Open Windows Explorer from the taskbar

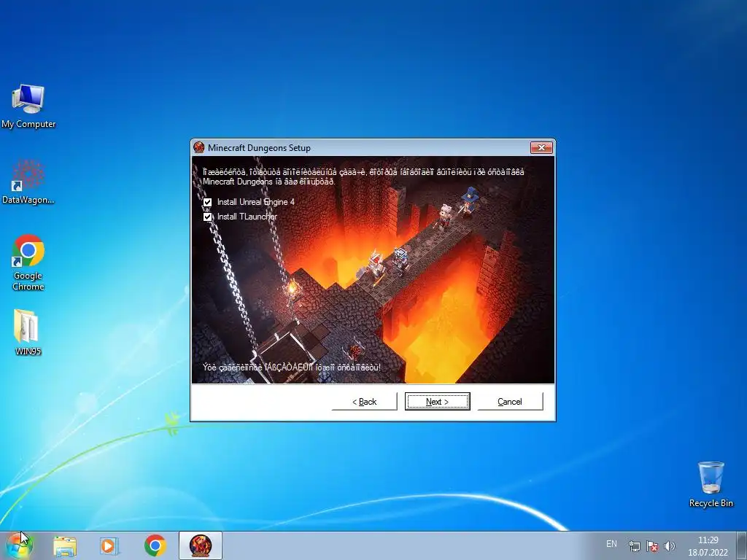(65, 545)
